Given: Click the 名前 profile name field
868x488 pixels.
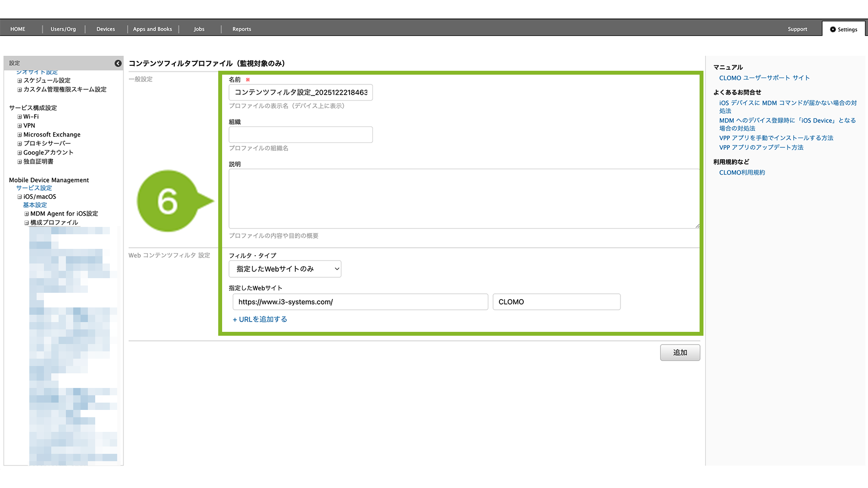Looking at the screenshot, I should click(301, 92).
